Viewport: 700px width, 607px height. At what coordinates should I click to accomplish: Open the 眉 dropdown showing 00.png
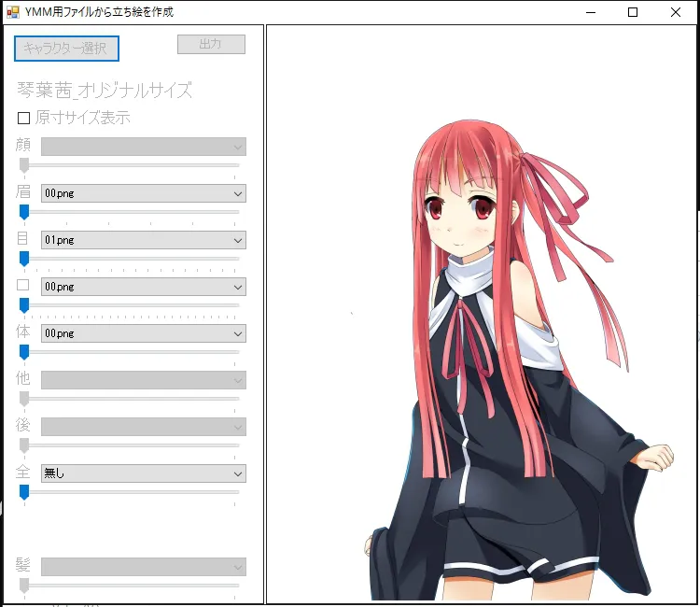click(x=143, y=193)
